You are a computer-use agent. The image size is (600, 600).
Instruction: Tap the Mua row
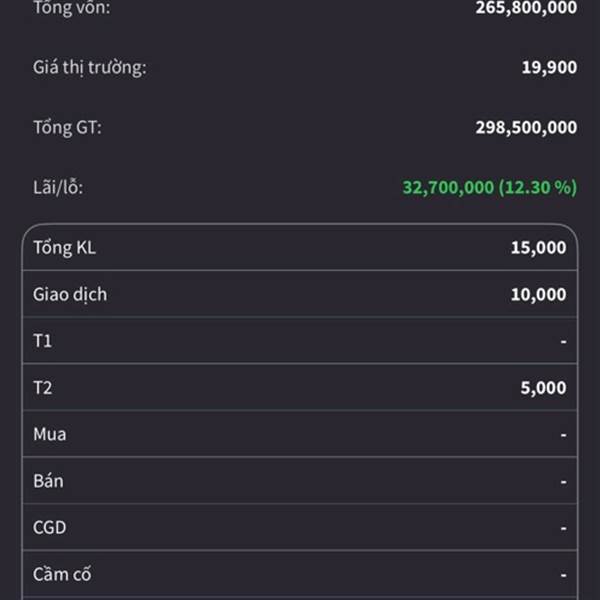[x=300, y=434]
